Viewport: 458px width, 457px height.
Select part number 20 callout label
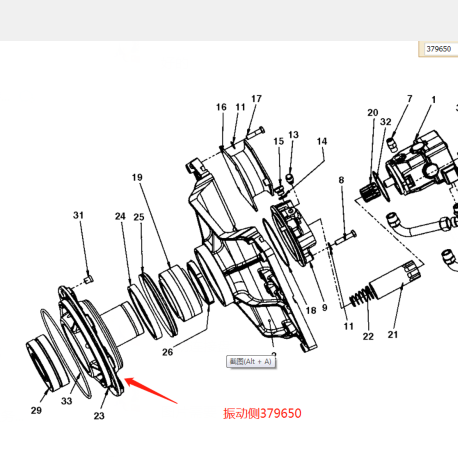click(373, 113)
